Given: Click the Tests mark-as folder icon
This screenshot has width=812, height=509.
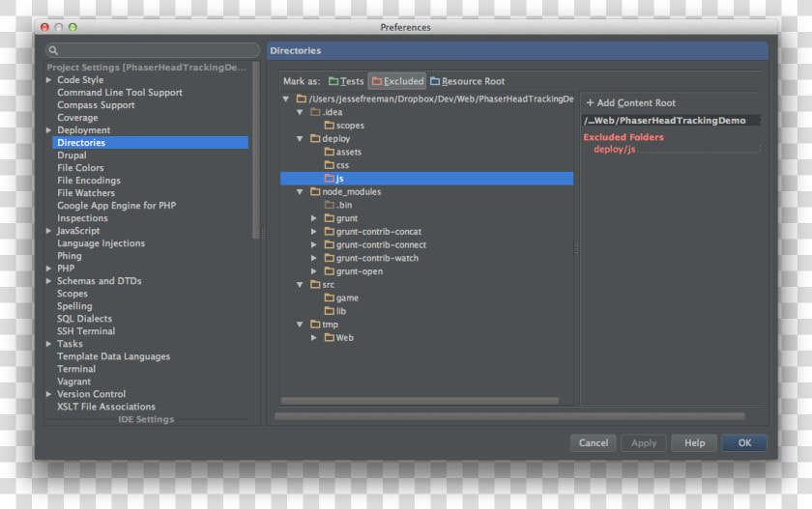Looking at the screenshot, I should (333, 81).
